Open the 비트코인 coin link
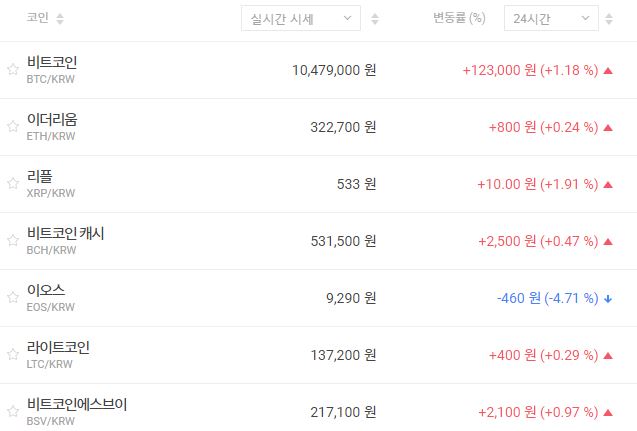The width and height of the screenshot is (637, 431). [x=52, y=63]
